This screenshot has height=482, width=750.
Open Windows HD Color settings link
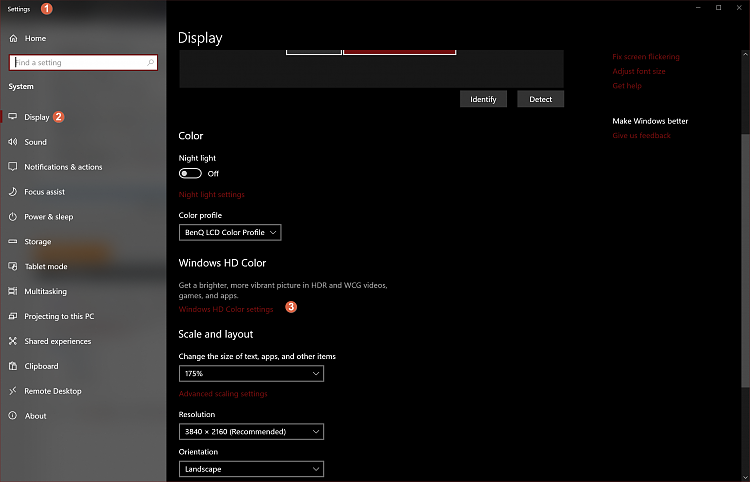coord(226,309)
